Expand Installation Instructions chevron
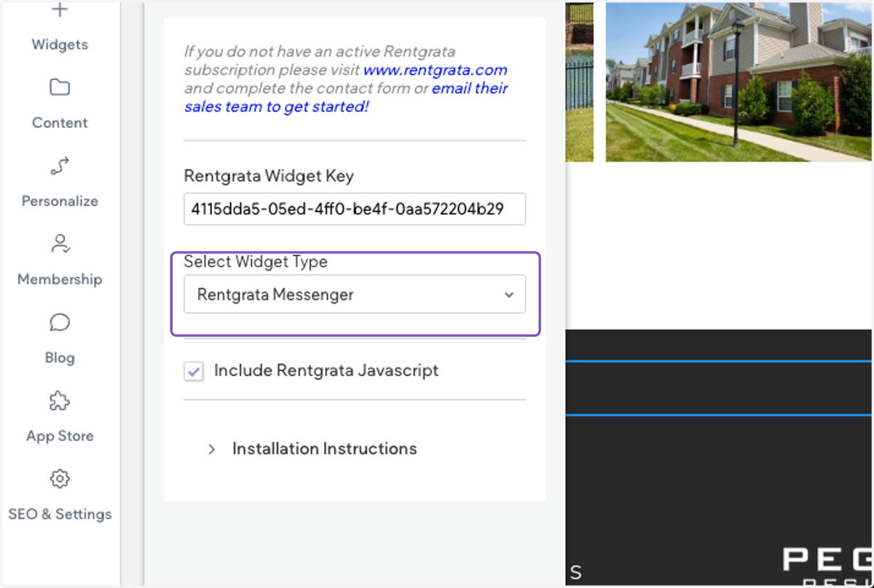The image size is (874, 588). (212, 449)
